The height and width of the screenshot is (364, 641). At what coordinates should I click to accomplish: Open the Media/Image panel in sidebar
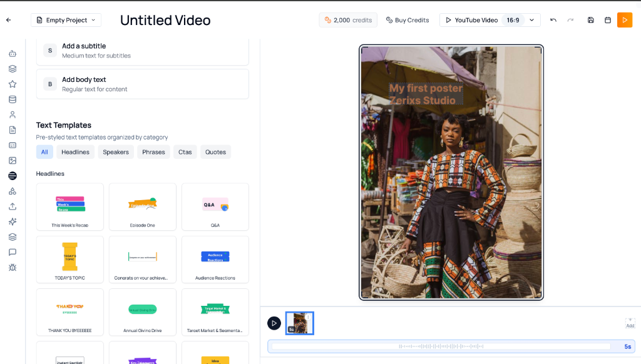pyautogui.click(x=12, y=160)
